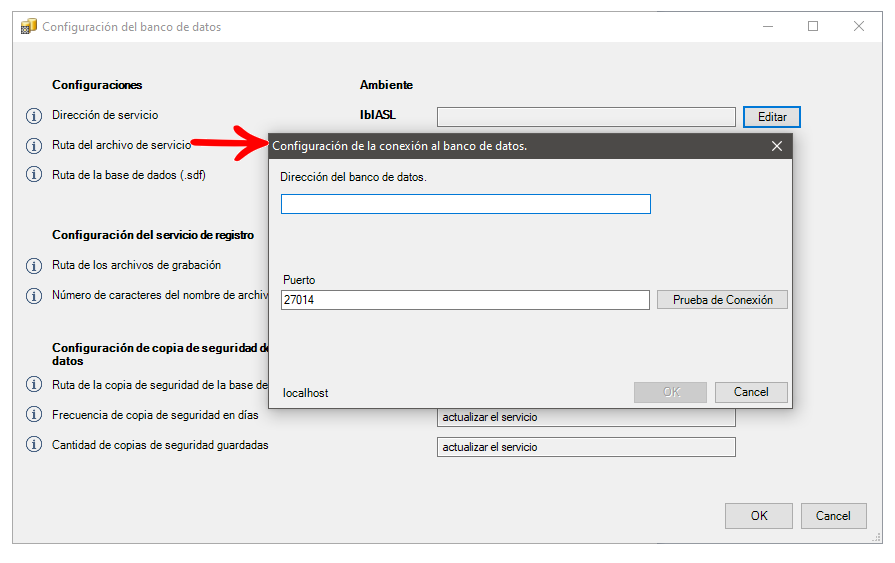Viewport: 895px width, 563px height.
Task: Click Cancel in the main configuration window
Action: pos(833,516)
